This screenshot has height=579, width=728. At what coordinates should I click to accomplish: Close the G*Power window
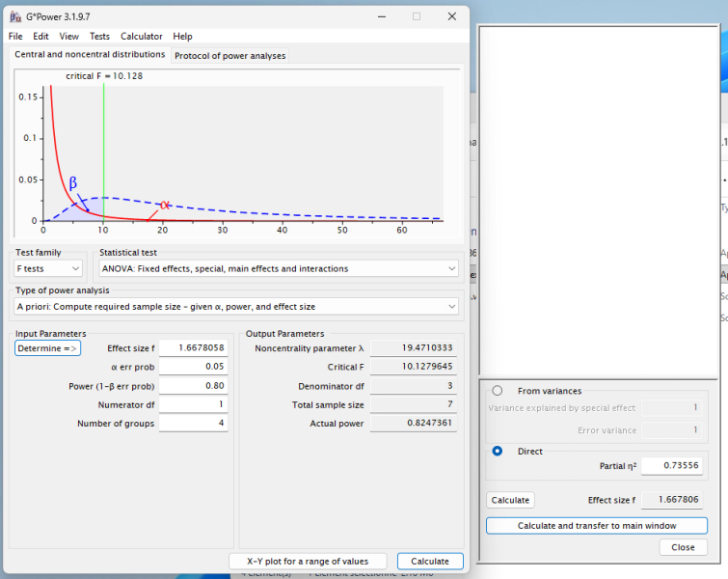(452, 16)
